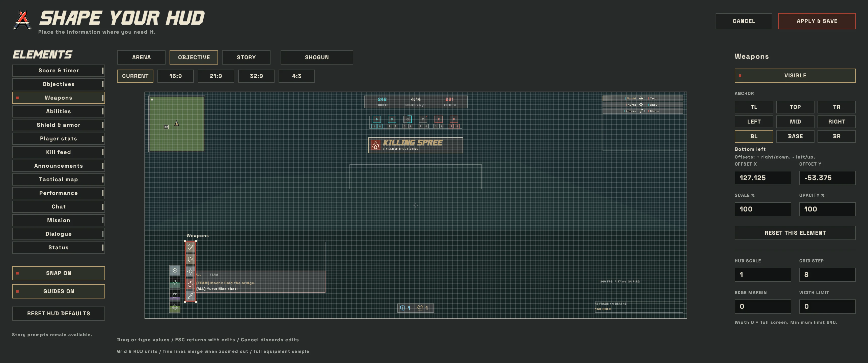Viewport: 868px width, 363px height.
Task: Click the EDGE MARGIN input field
Action: pos(763,307)
